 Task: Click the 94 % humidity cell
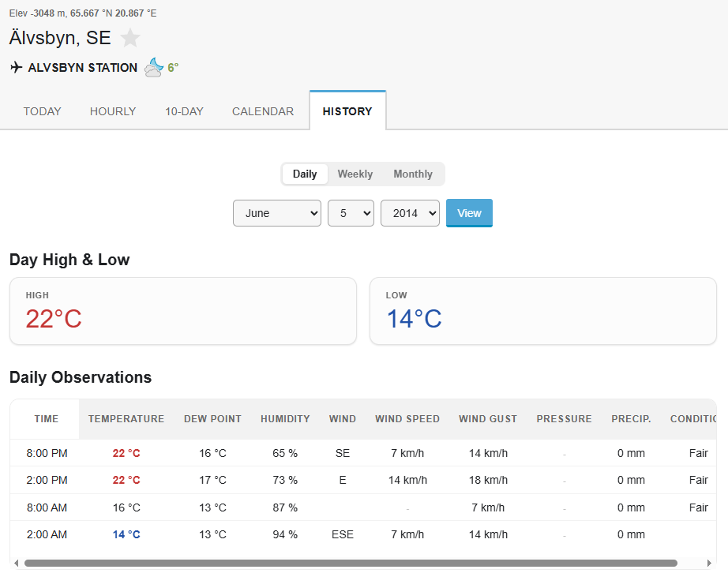tap(285, 534)
